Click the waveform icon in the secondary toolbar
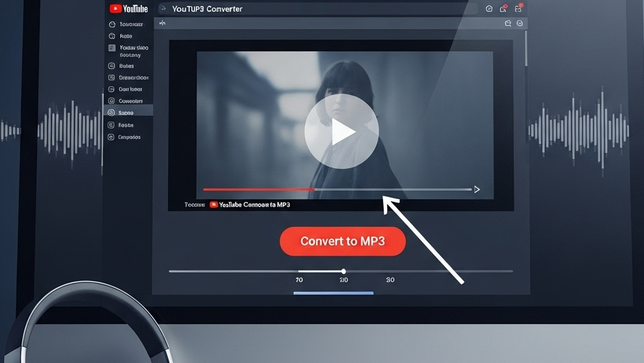Viewport: 644px width, 363px height. (163, 23)
